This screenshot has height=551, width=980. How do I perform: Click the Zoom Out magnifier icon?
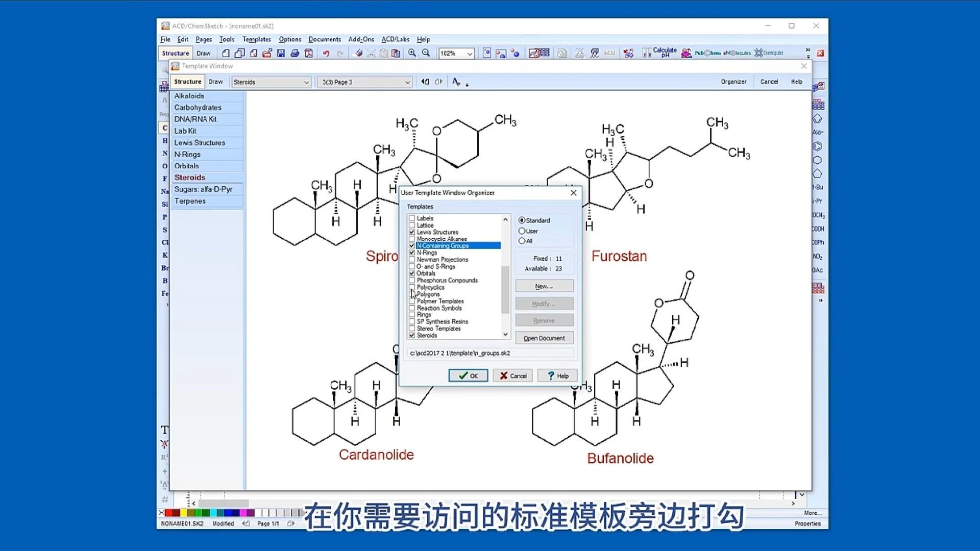[426, 53]
